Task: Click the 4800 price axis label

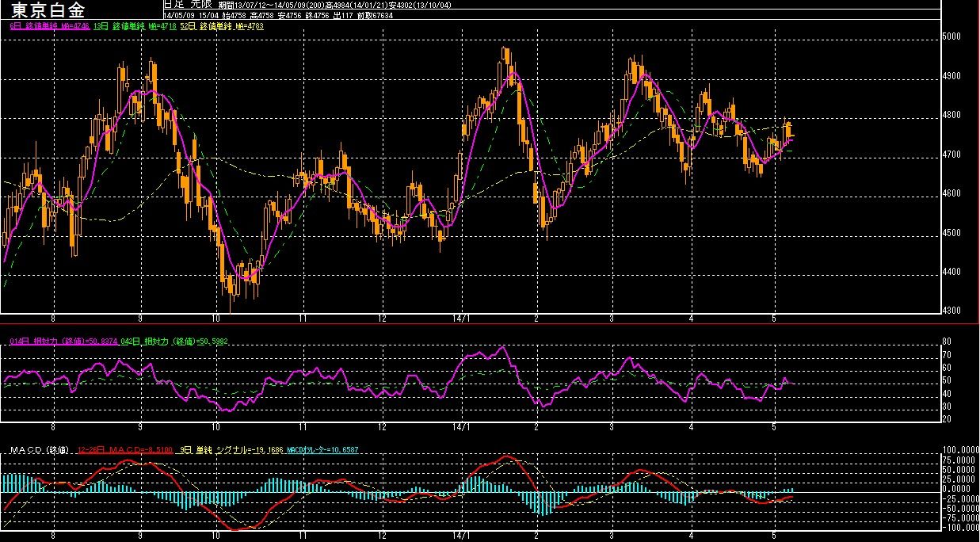Action: [x=951, y=116]
